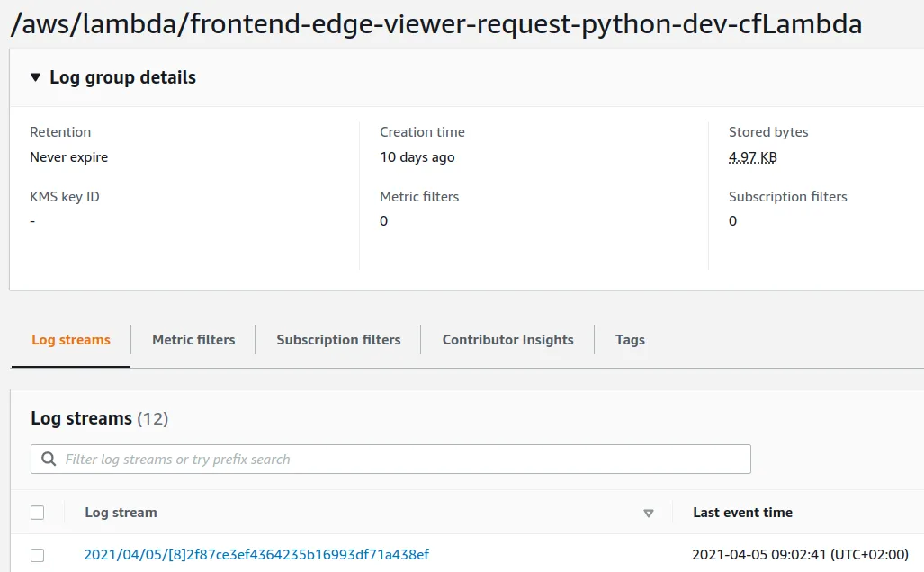Image resolution: width=924 pixels, height=572 pixels.
Task: Click the log group name page heading
Action: click(x=435, y=24)
